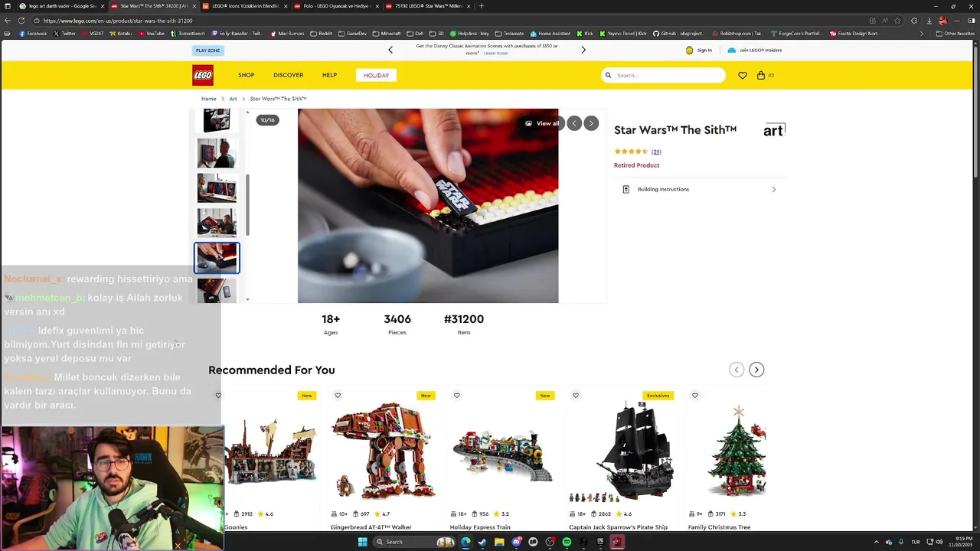Go to previous promo banner message
Image resolution: width=980 pixels, height=551 pixels.
coord(390,50)
